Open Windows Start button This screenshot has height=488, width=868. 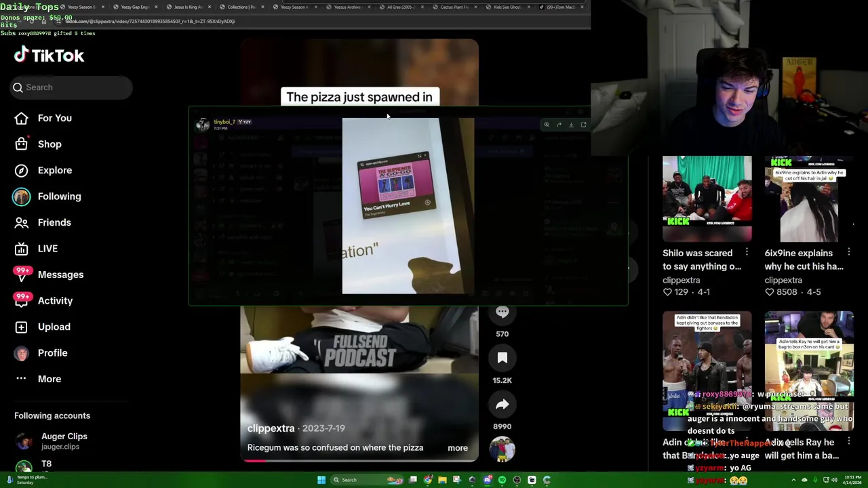pyautogui.click(x=321, y=480)
